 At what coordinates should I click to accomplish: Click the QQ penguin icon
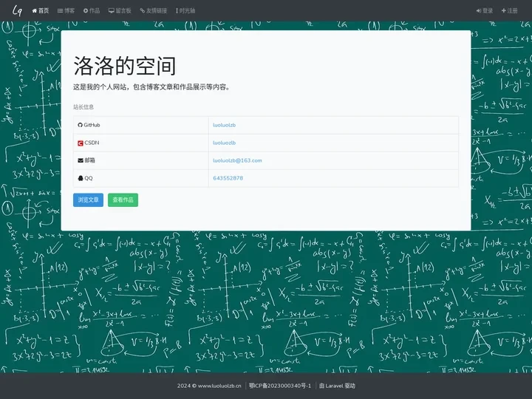pos(81,178)
